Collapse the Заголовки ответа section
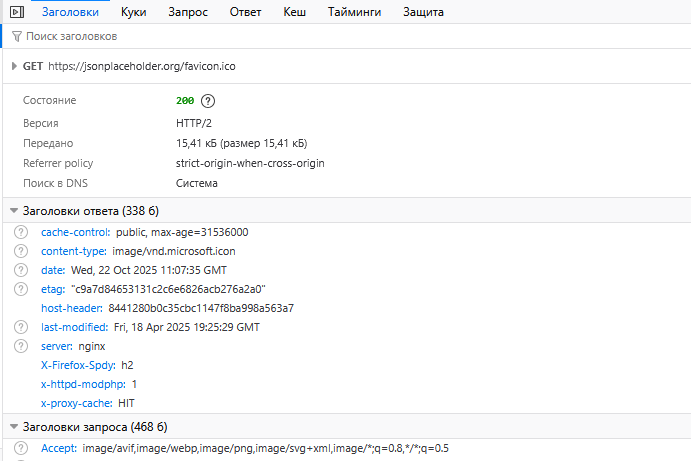 tap(13, 211)
